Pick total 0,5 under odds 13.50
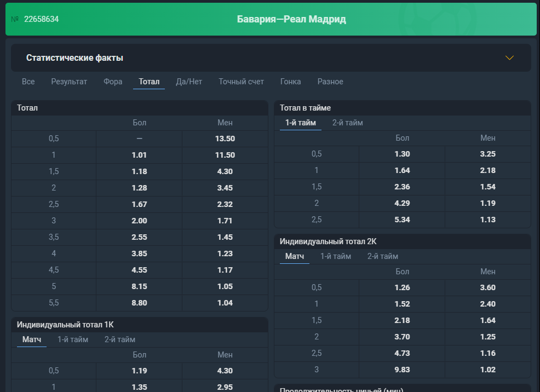The height and width of the screenshot is (392, 540). tap(225, 139)
